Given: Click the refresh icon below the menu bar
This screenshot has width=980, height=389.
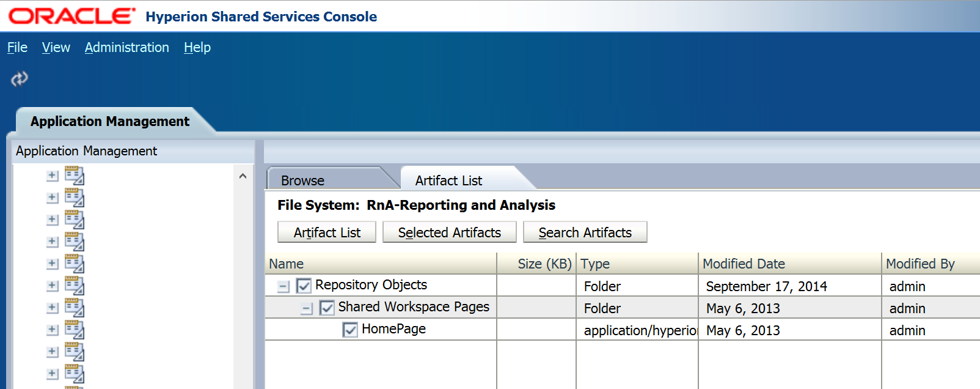Looking at the screenshot, I should tap(20, 79).
